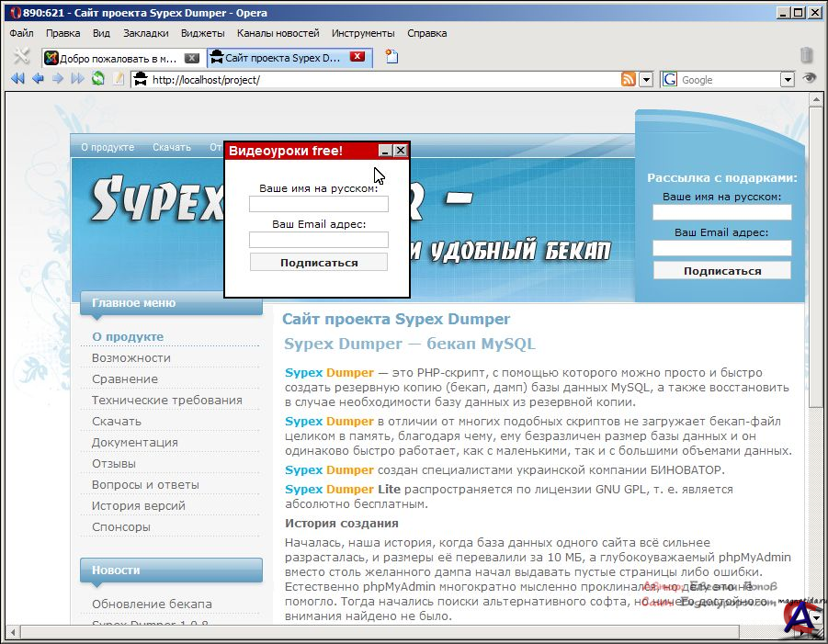Click the RSS feed icon in the address bar
The image size is (828, 644).
coord(629,80)
